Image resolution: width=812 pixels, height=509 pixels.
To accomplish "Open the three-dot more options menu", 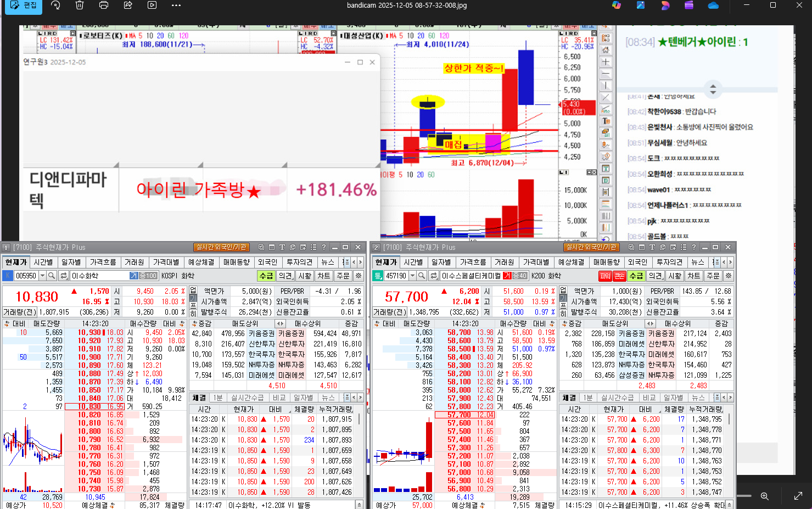I will tap(176, 5).
